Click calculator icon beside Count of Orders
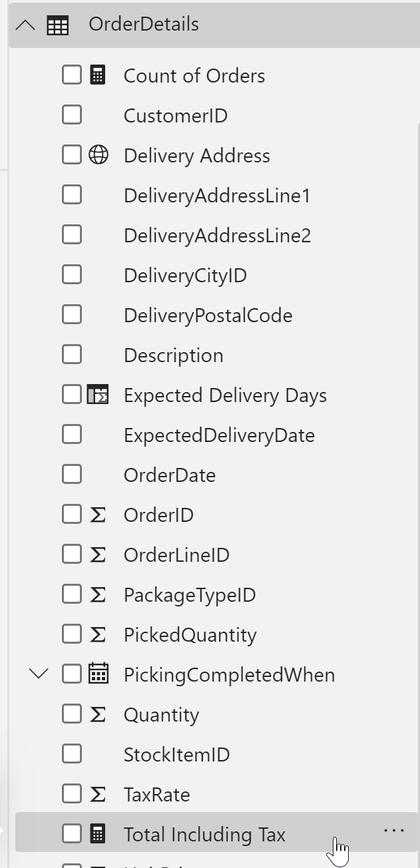The height and width of the screenshot is (868, 420). pos(97,75)
